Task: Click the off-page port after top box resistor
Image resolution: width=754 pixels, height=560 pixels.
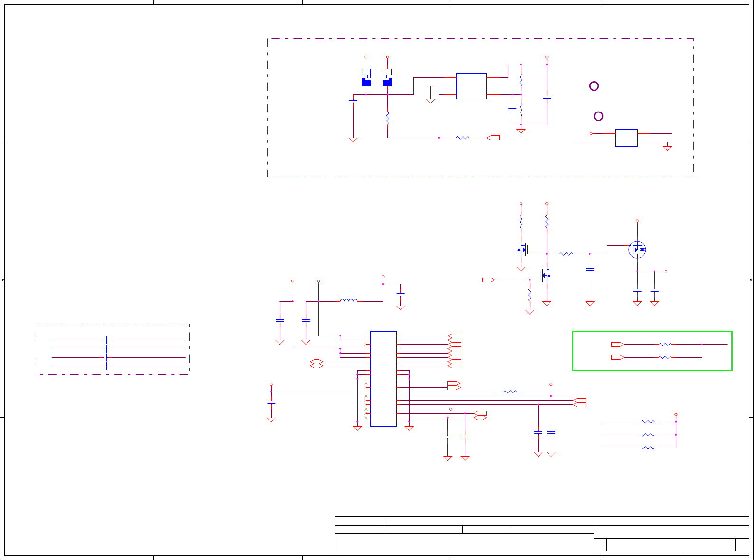Action: point(493,138)
